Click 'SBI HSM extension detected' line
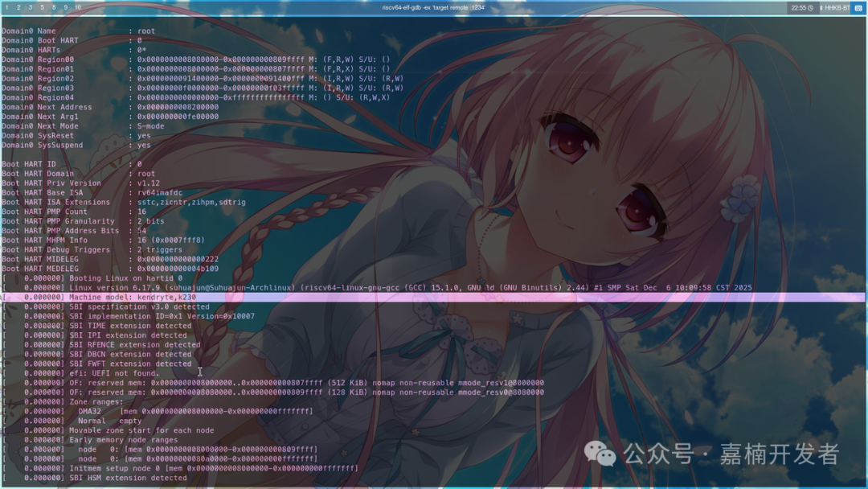Screen dimensions: 868x489 (94, 478)
